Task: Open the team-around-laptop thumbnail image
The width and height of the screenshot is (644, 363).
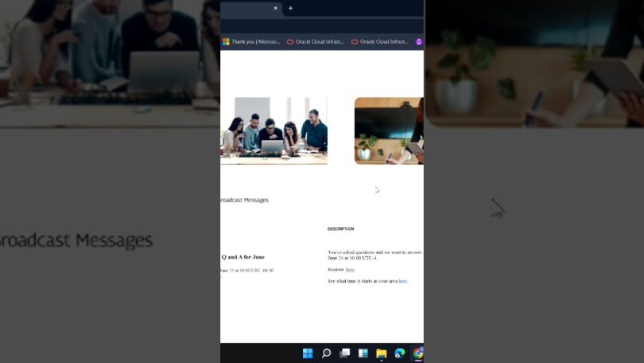Action: tap(274, 131)
